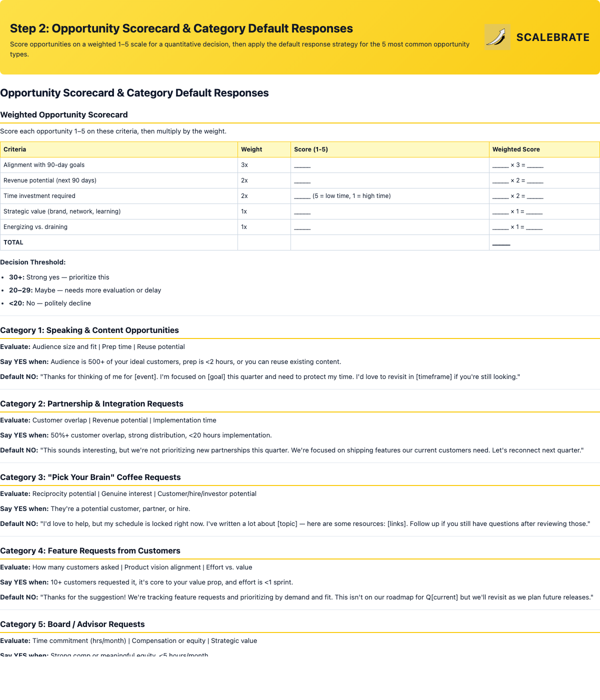Image resolution: width=600 pixels, height=700 pixels.
Task: Click the 'Step 2: Opportunity Scorecard' banner title
Action: click(x=181, y=28)
